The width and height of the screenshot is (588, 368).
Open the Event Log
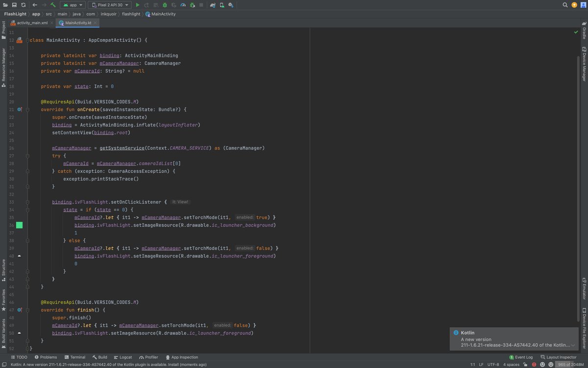[521, 357]
